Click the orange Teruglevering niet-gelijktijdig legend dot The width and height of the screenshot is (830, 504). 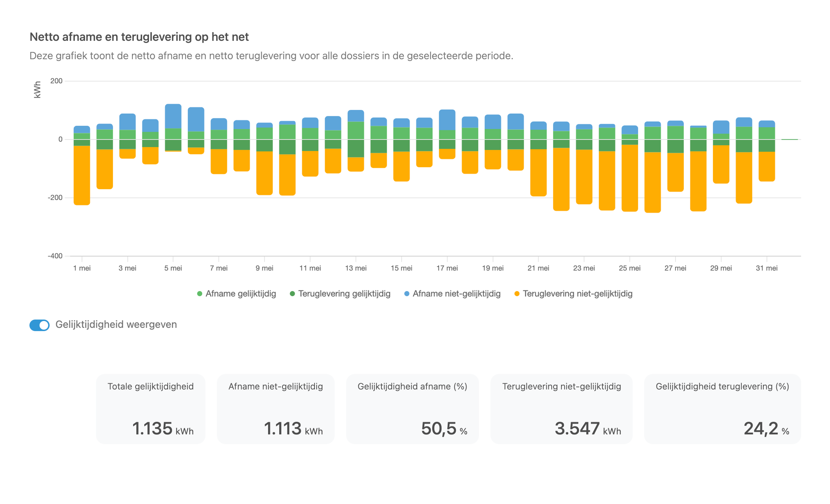(517, 294)
